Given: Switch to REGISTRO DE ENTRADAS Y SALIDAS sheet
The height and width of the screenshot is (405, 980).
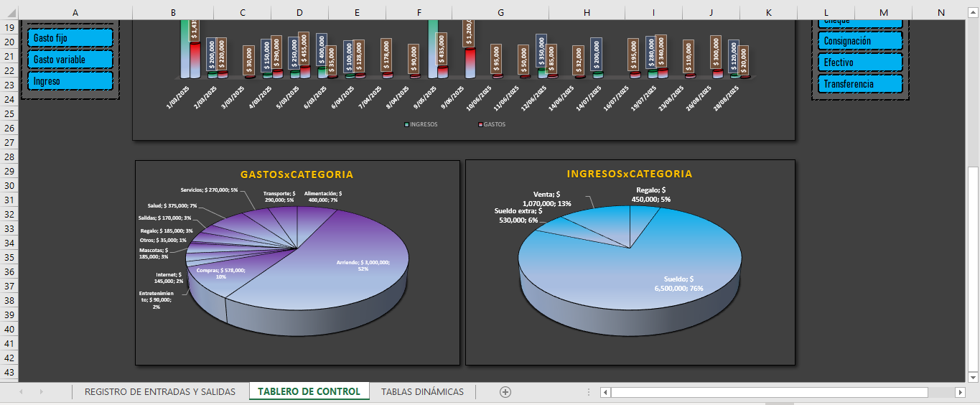Looking at the screenshot, I should click(x=159, y=392).
